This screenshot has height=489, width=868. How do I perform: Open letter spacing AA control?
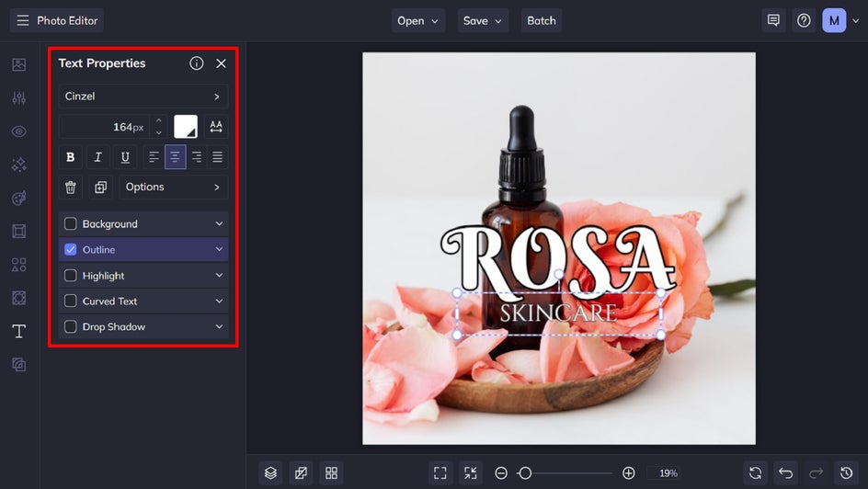(216, 127)
